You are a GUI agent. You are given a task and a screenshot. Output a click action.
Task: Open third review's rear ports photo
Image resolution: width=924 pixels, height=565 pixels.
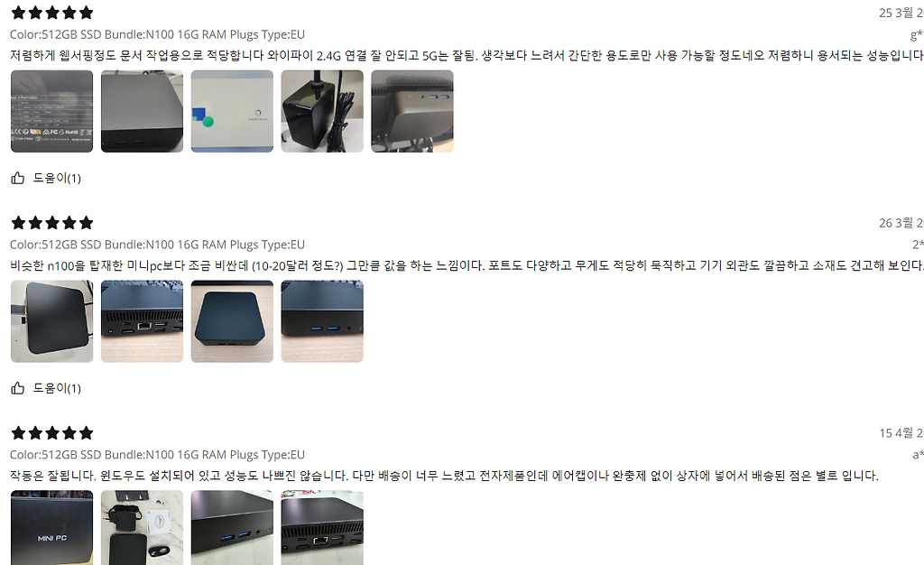(x=322, y=528)
